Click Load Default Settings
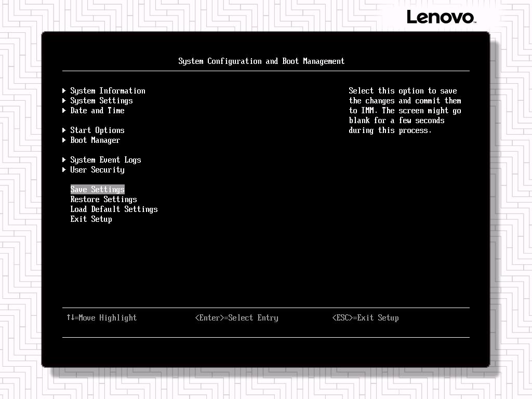Viewport: 532px width, 399px height. (x=114, y=209)
